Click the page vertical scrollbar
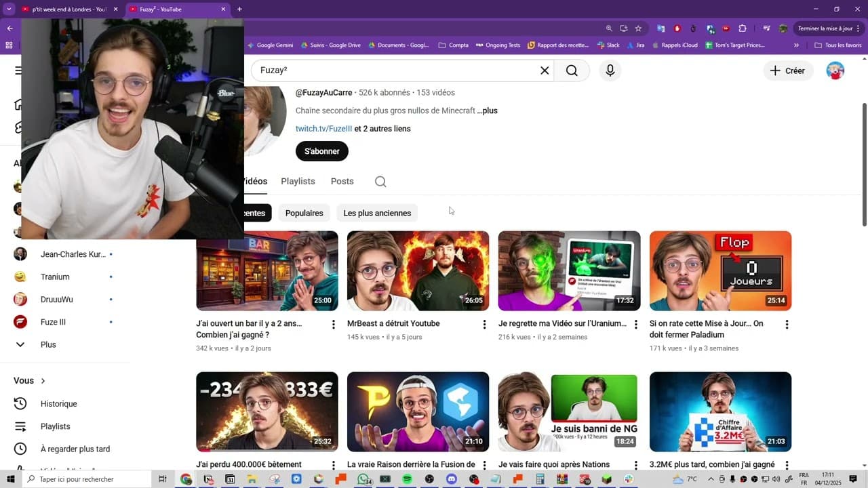Viewport: 868px width, 488px height. coord(864,163)
